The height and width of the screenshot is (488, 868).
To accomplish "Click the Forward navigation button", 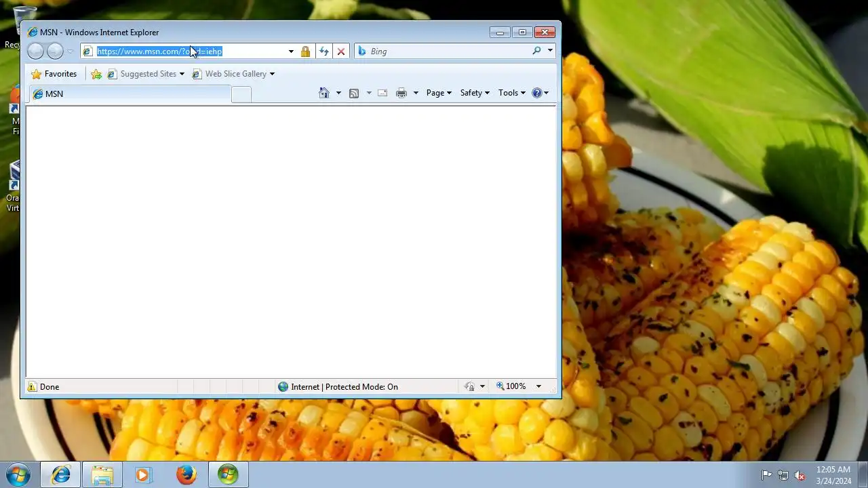I will click(55, 51).
